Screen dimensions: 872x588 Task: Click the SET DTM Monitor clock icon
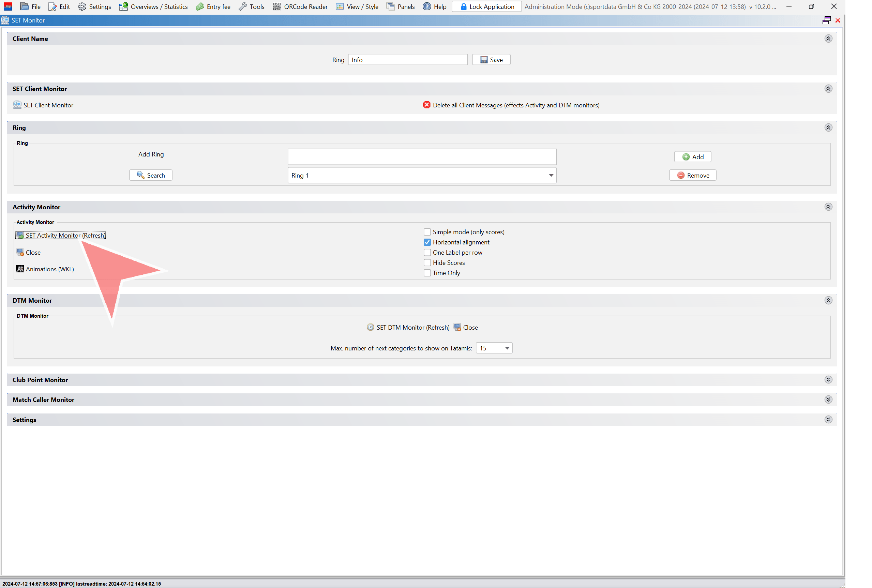click(370, 327)
